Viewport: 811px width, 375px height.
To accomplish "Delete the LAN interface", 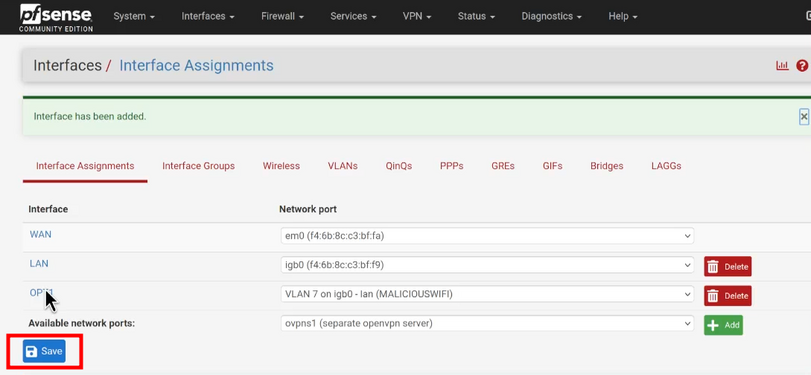I will coord(727,266).
